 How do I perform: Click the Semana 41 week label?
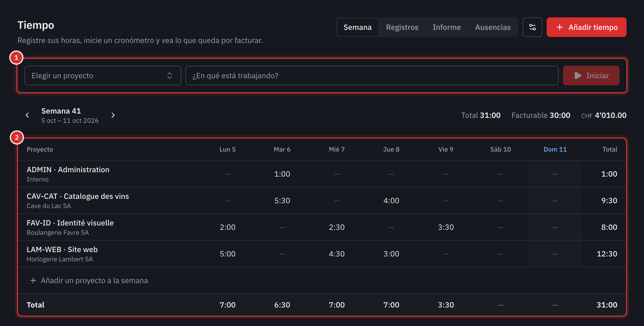tap(61, 111)
